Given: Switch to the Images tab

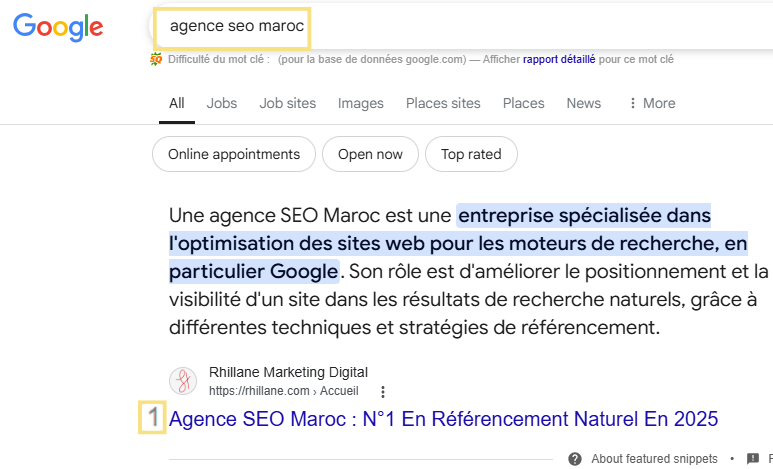Looking at the screenshot, I should tap(361, 103).
